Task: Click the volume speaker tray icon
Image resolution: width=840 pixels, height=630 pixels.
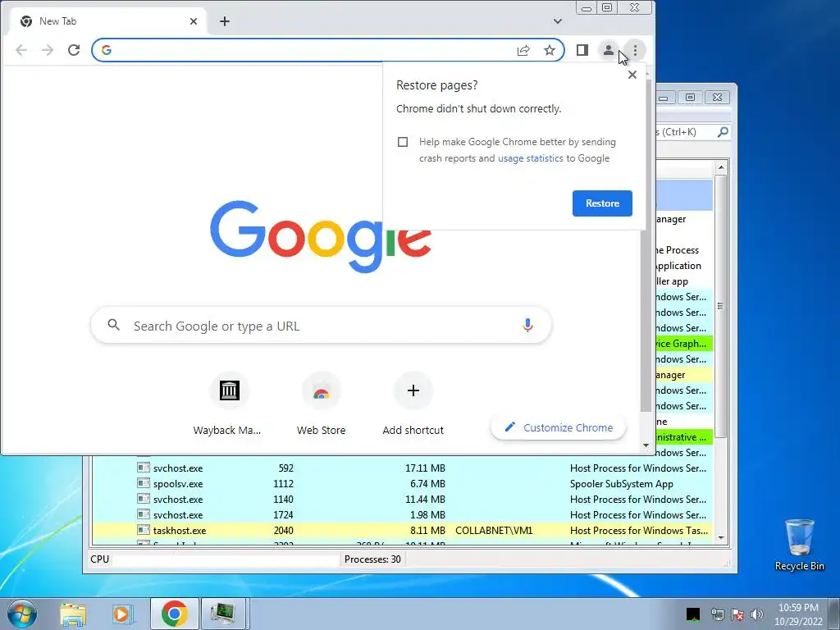Action: click(x=757, y=614)
